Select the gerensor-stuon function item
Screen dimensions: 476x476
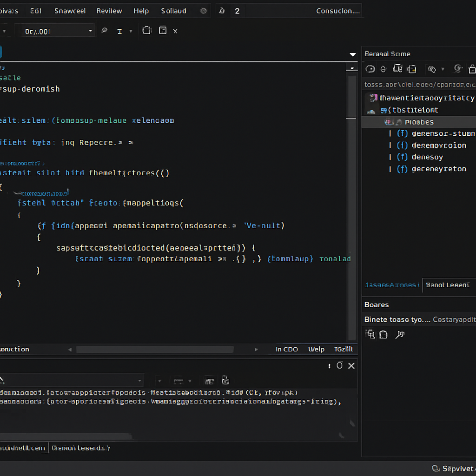click(x=443, y=133)
